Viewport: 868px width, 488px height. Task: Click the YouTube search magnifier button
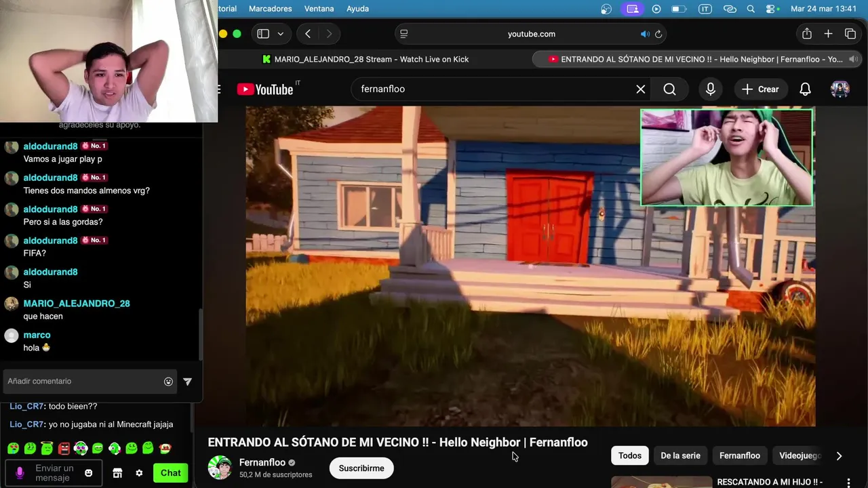[669, 89]
